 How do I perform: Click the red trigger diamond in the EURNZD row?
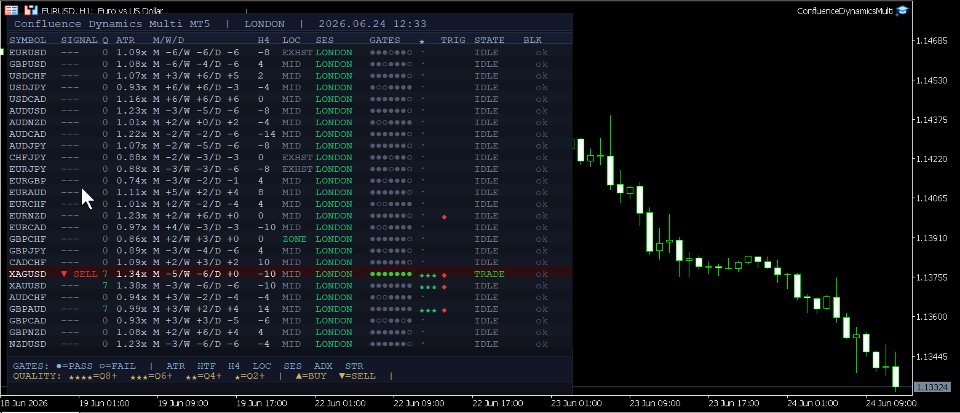coord(444,217)
